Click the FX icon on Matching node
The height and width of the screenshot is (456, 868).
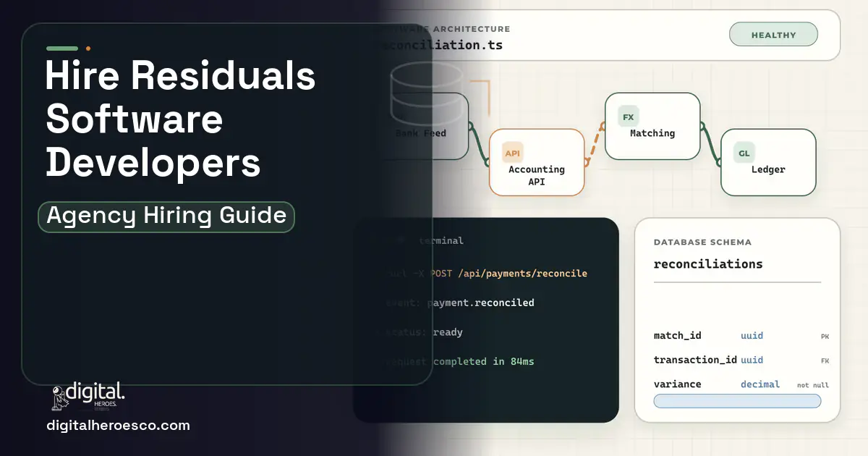coord(628,117)
